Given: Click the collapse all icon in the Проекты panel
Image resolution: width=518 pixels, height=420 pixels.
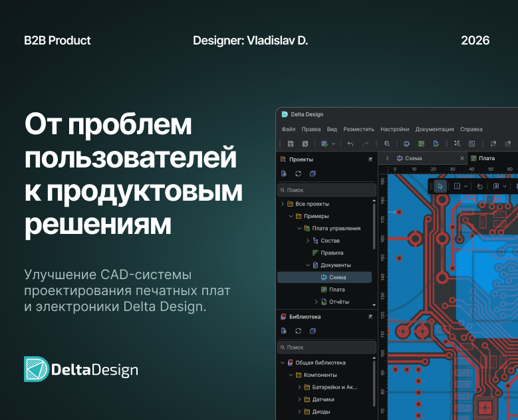Looking at the screenshot, I should pyautogui.click(x=313, y=173).
